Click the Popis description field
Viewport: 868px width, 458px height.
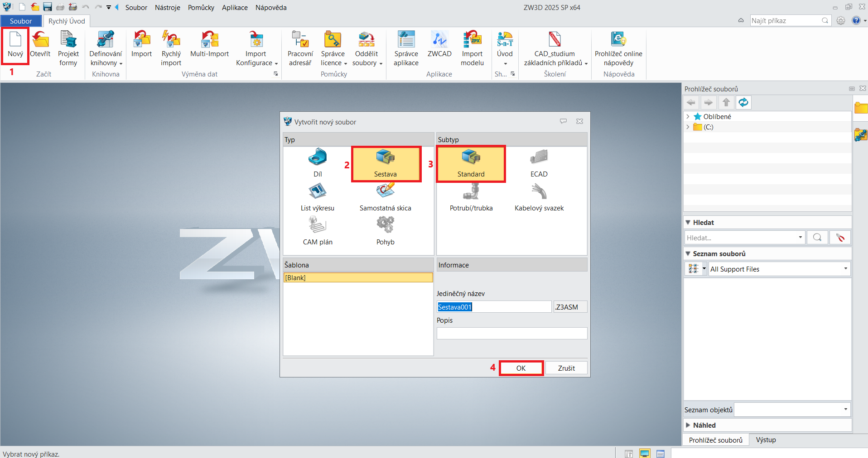(511, 334)
